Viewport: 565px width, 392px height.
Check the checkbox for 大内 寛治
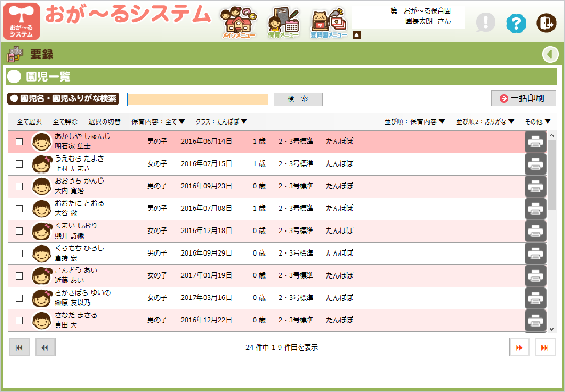click(x=19, y=186)
